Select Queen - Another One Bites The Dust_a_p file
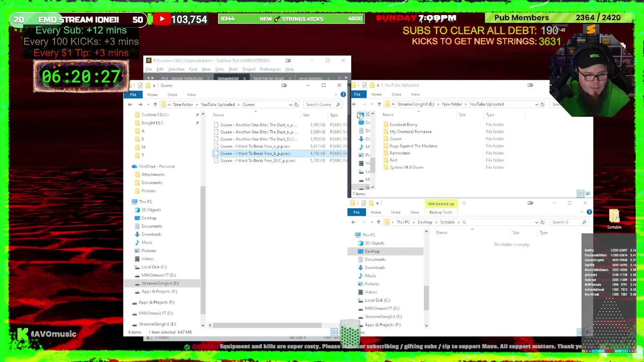 (258, 125)
